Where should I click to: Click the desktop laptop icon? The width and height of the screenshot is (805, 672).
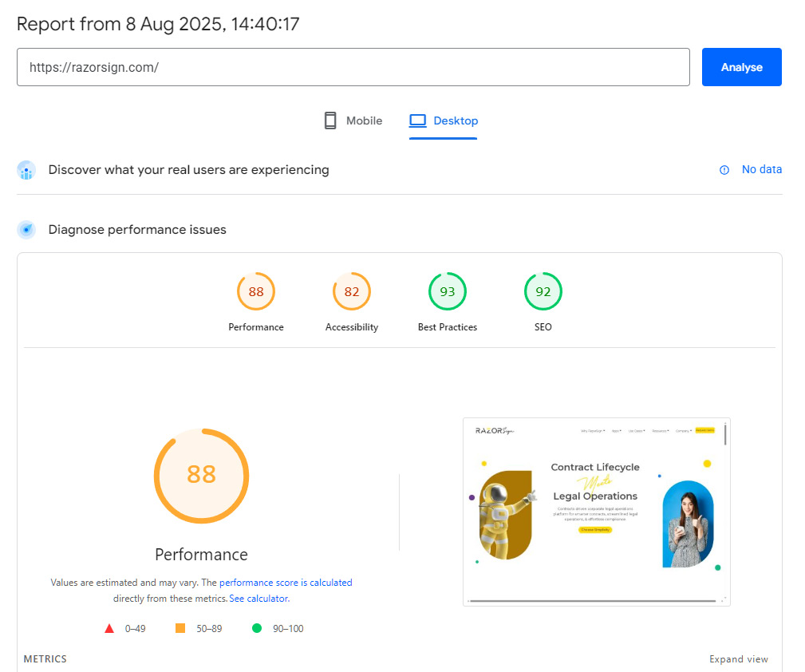[x=417, y=121]
